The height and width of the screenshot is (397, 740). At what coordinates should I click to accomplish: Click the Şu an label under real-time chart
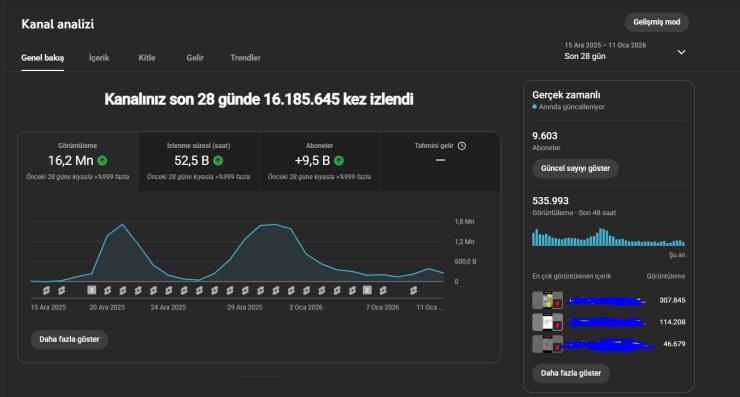pos(677,255)
